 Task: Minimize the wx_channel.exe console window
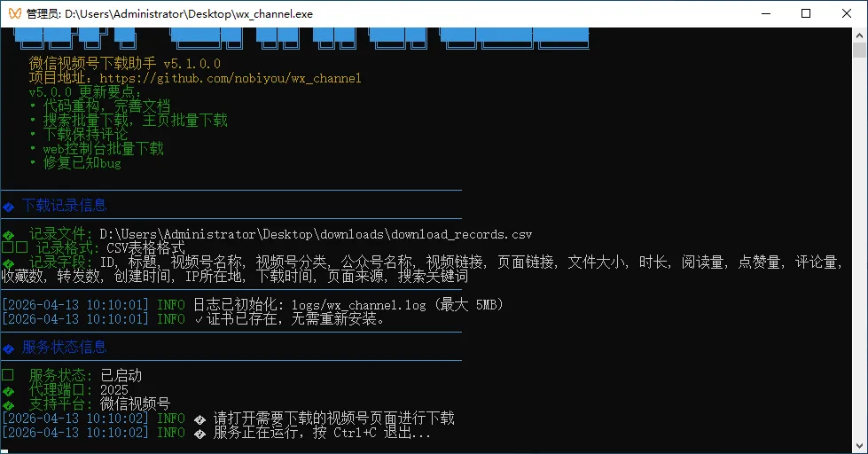[x=766, y=13]
